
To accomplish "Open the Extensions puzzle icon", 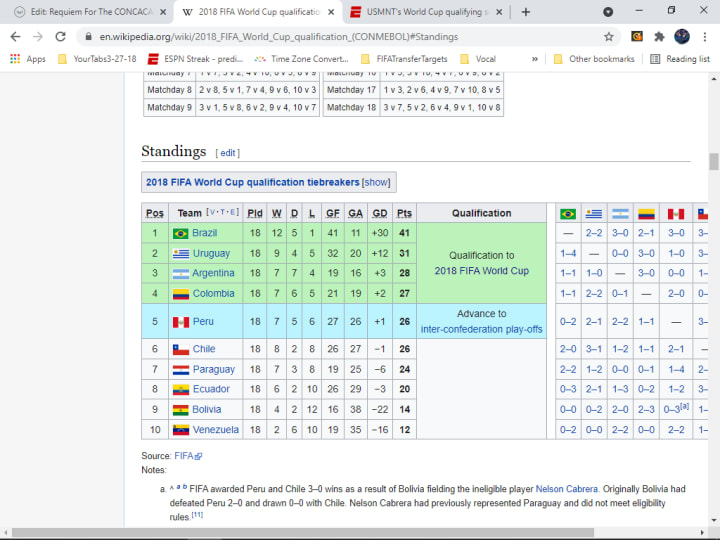I will pyautogui.click(x=659, y=37).
